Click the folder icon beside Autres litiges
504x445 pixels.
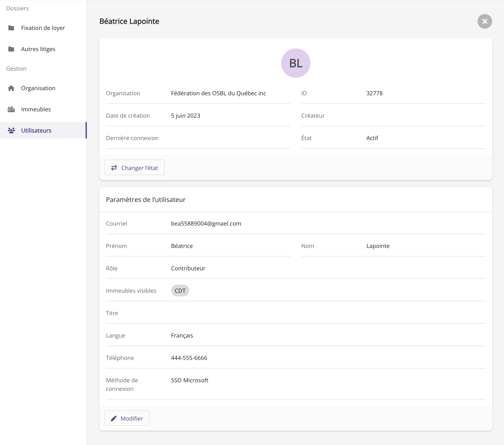[11, 49]
